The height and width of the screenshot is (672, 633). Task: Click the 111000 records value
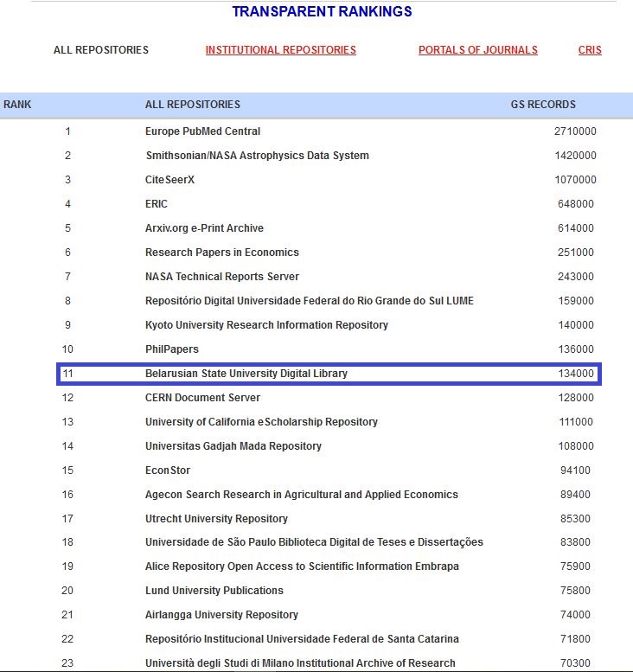pyautogui.click(x=576, y=422)
